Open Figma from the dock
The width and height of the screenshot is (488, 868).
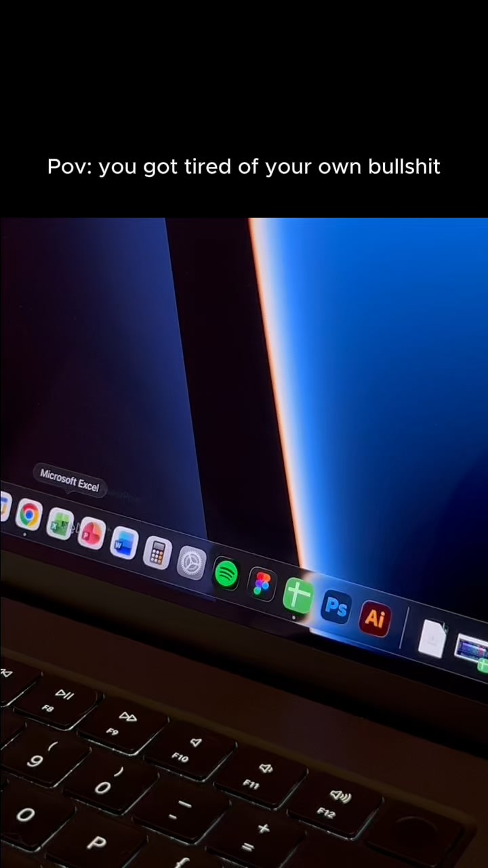[262, 585]
